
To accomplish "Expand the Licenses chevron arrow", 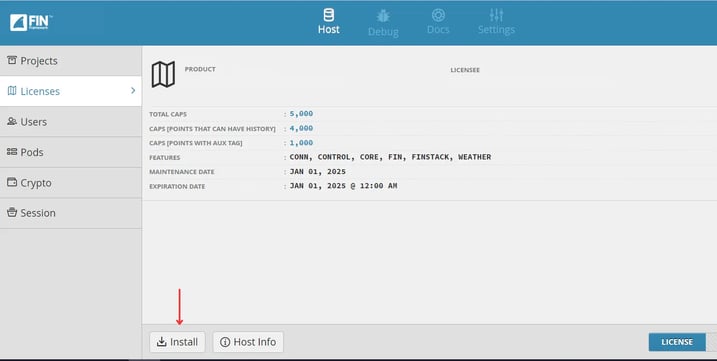I will (133, 91).
